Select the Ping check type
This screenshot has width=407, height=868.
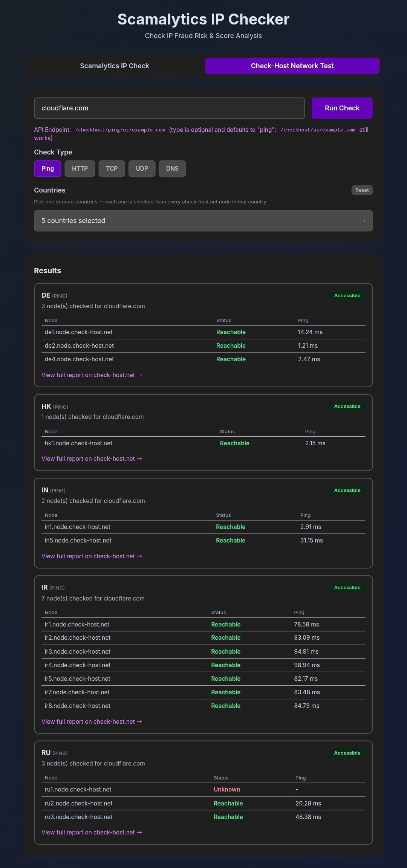(47, 168)
